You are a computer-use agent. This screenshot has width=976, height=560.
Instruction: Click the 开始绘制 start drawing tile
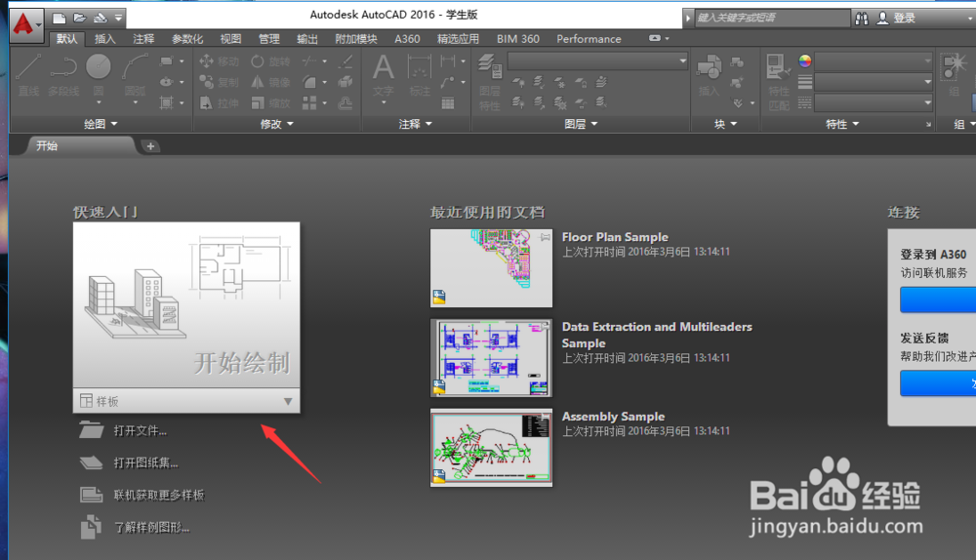(x=186, y=305)
